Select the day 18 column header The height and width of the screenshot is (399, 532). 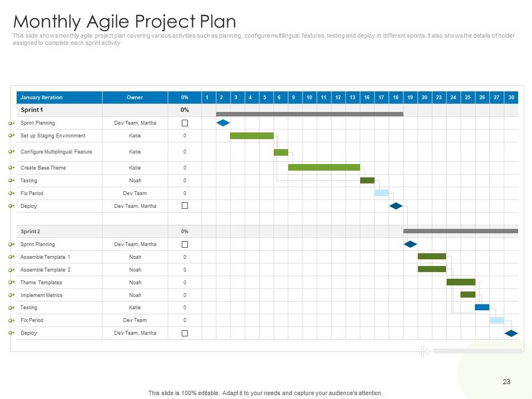click(x=396, y=98)
